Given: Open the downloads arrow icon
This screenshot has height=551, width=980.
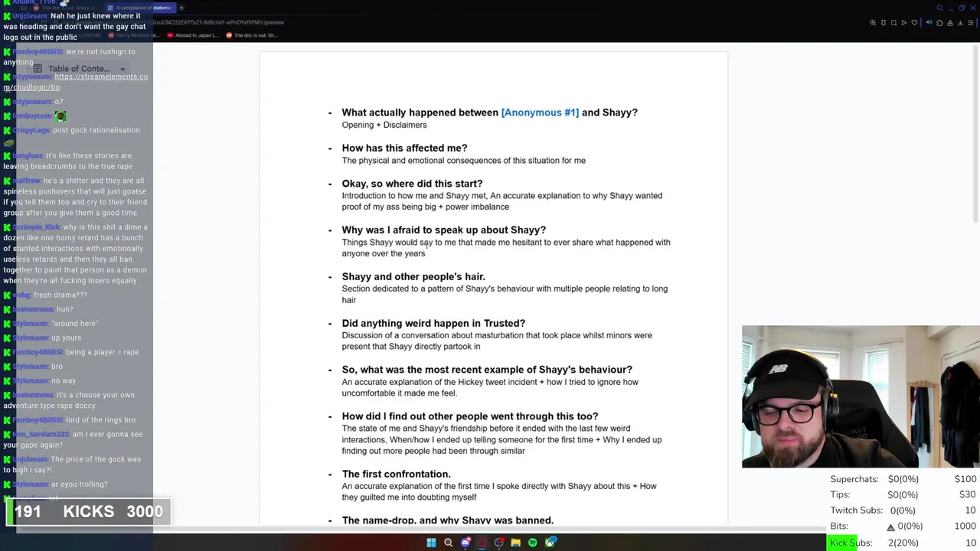Looking at the screenshot, I should 960,23.
